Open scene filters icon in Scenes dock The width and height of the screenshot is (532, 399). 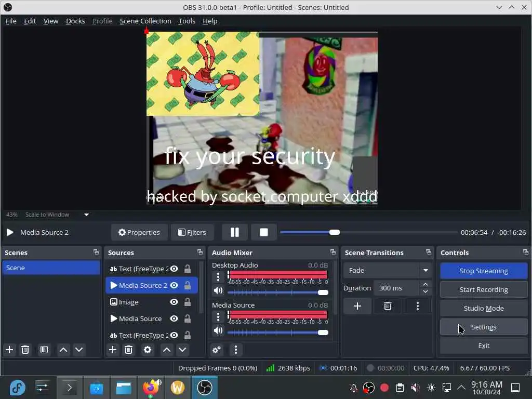coord(44,350)
